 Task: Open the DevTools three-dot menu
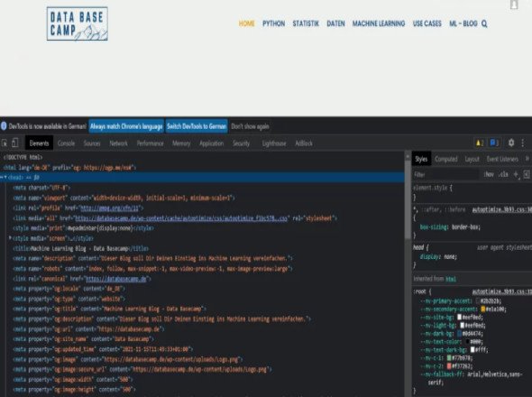tap(523, 143)
